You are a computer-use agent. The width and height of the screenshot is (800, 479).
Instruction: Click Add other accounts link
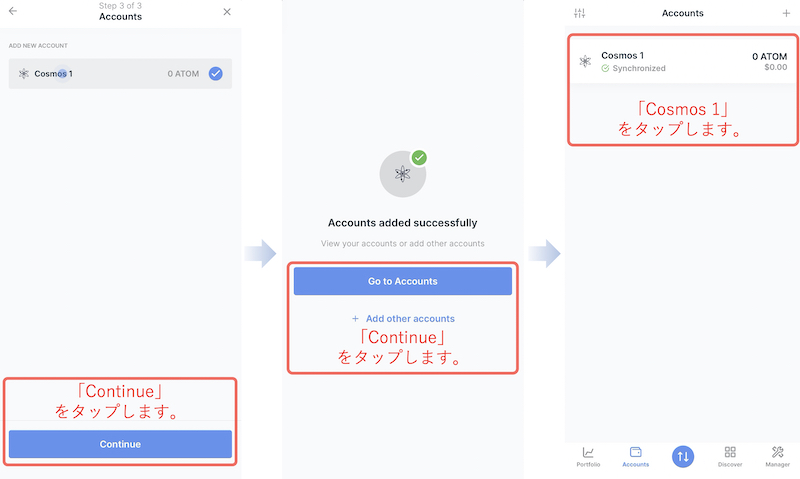[x=410, y=319]
